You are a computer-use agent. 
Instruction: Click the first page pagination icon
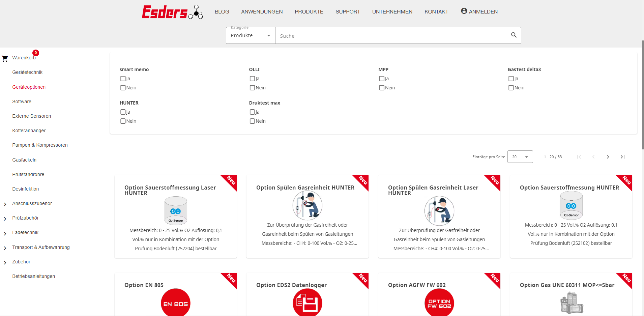(579, 157)
